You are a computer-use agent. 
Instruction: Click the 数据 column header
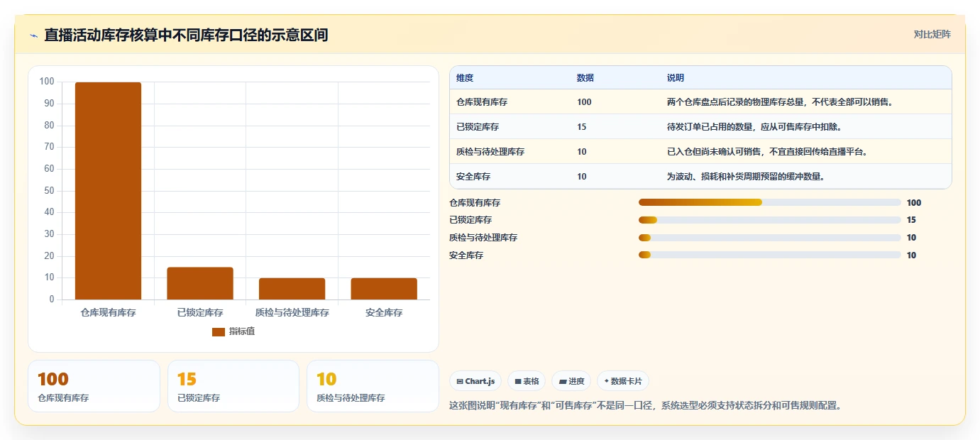click(x=585, y=77)
